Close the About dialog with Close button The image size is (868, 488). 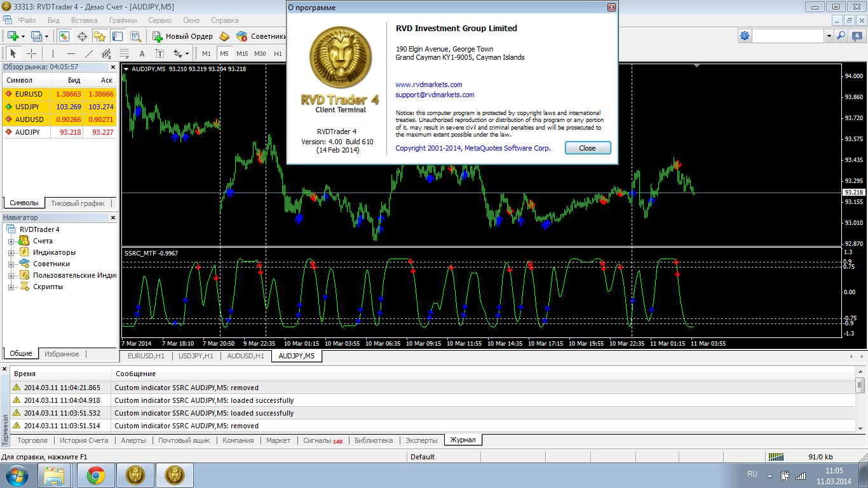[x=588, y=148]
